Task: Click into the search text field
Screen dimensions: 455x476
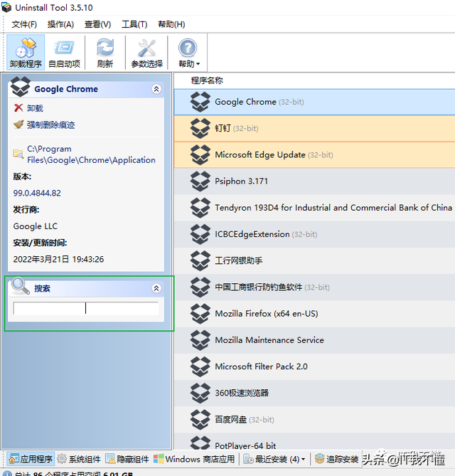Action: point(86,308)
